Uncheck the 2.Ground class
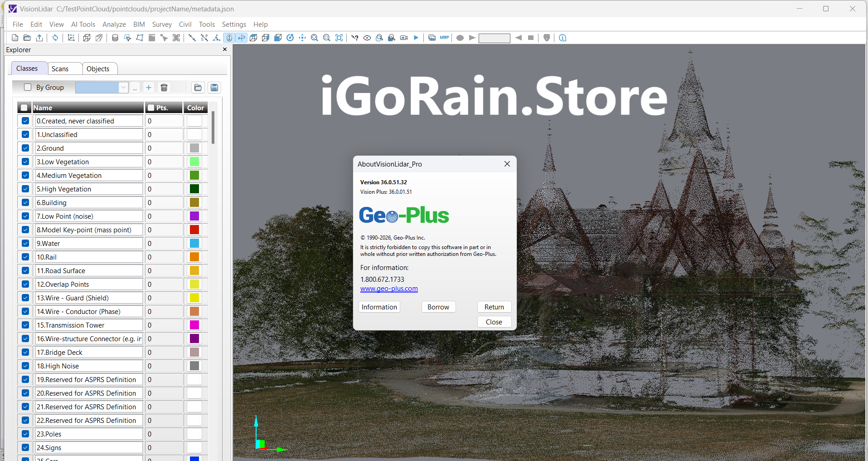Viewport: 868px width, 461px height. point(24,148)
